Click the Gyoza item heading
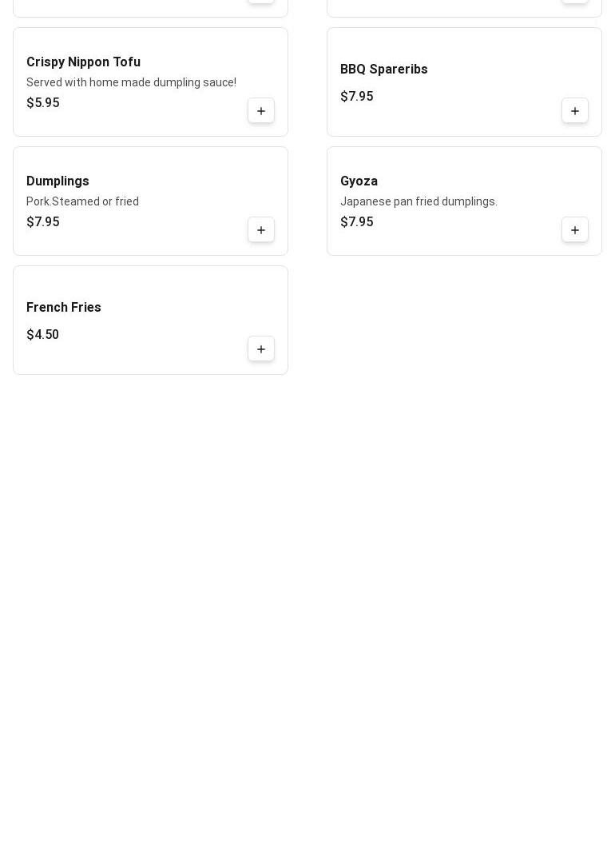 coord(359,181)
